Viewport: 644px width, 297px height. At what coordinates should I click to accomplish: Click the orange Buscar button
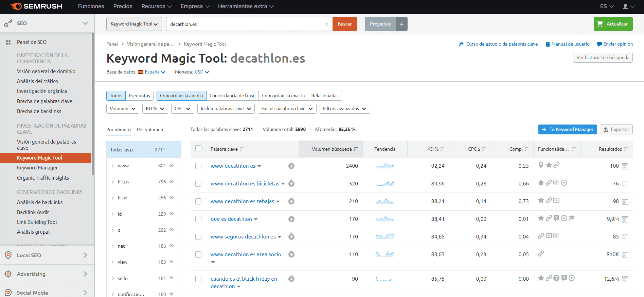coord(344,24)
